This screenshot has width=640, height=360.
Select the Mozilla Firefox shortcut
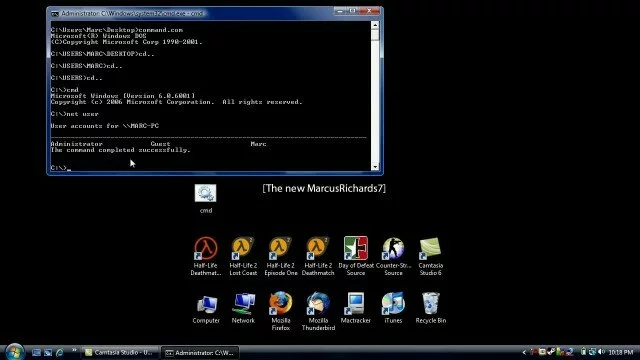280,311
